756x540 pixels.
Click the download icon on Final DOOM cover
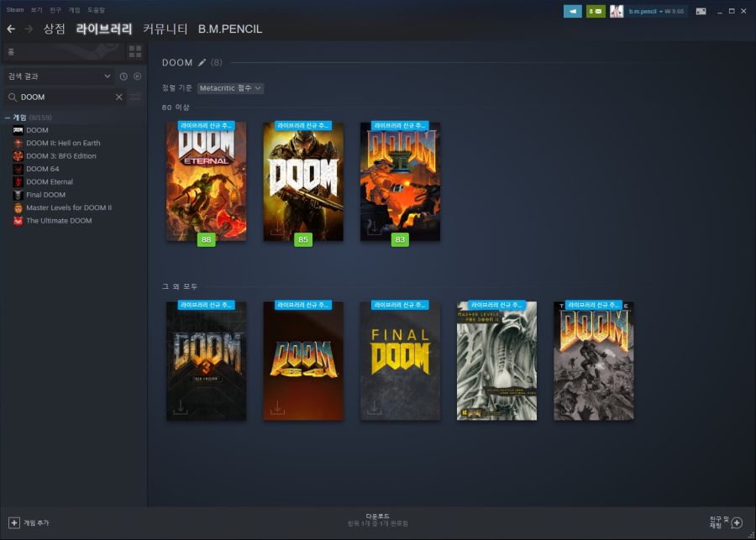pos(374,406)
